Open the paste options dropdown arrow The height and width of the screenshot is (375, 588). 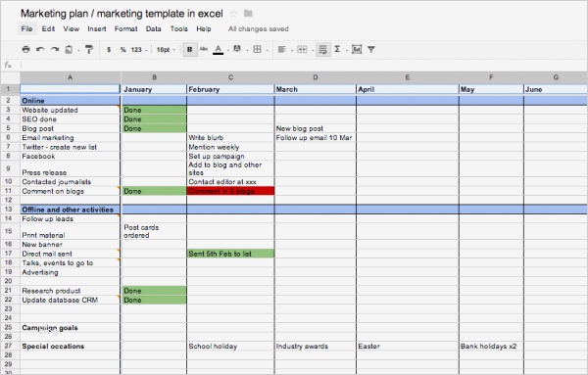78,50
